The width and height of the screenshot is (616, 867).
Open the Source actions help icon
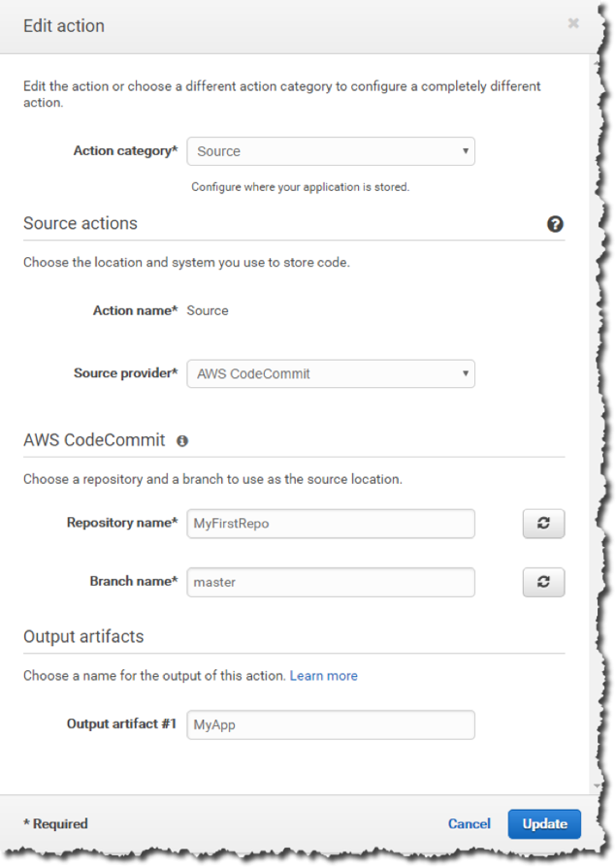coord(555,224)
